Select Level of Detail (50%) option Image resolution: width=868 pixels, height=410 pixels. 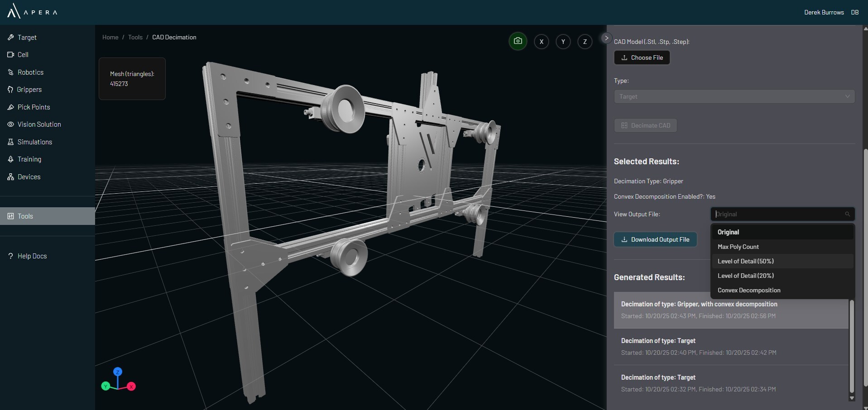point(782,261)
